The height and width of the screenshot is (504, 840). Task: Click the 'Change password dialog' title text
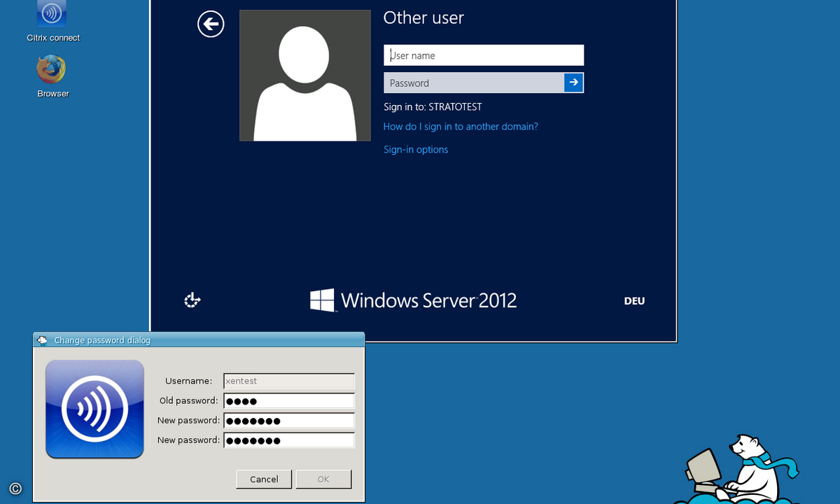pos(102,340)
